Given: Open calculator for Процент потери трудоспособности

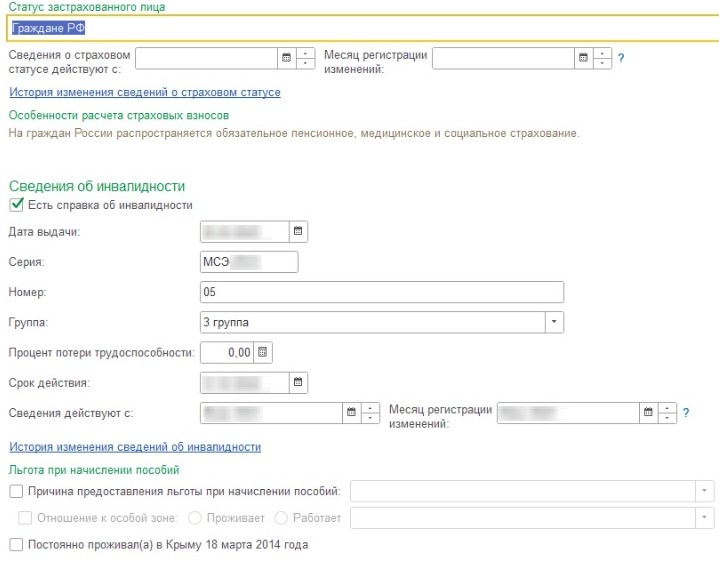Looking at the screenshot, I should tap(263, 352).
